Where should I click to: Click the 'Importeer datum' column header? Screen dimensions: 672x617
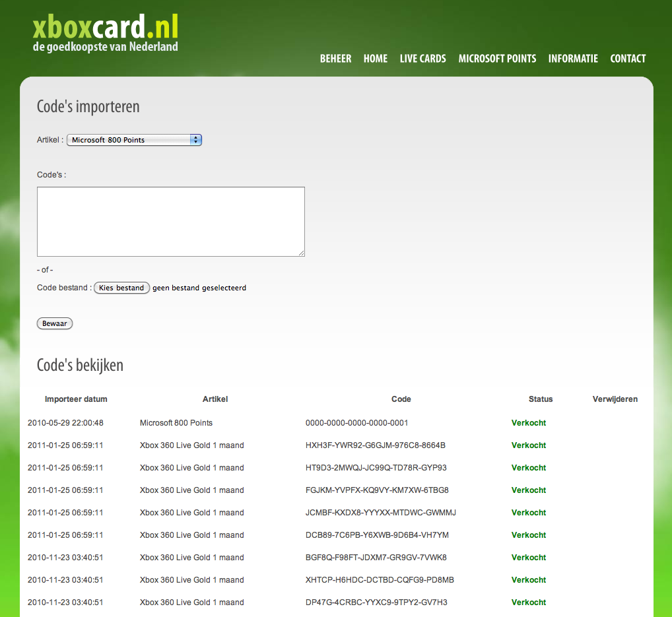coord(76,399)
